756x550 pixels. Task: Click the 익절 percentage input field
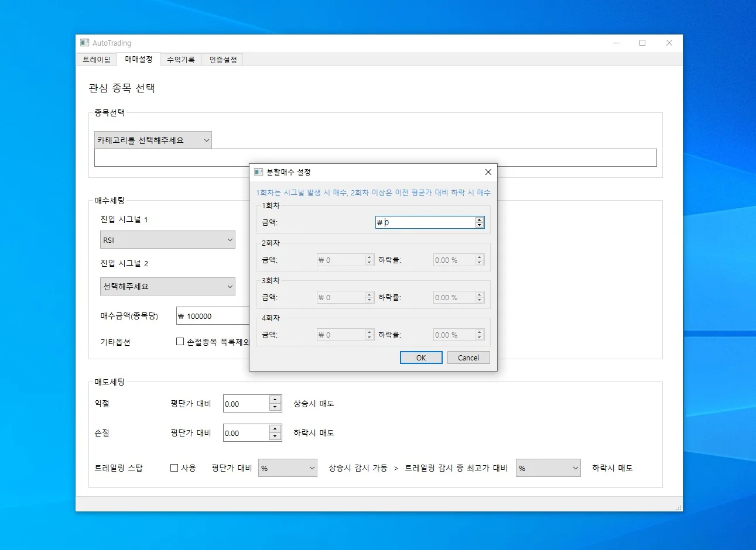pos(247,404)
